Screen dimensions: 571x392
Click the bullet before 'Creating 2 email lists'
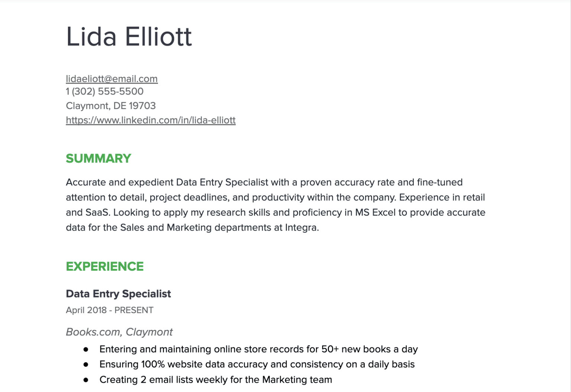(86, 380)
